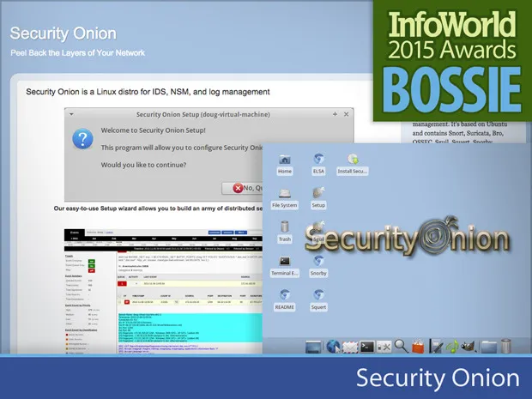
Task: Open the settings tools icon in dock
Action: point(384,347)
